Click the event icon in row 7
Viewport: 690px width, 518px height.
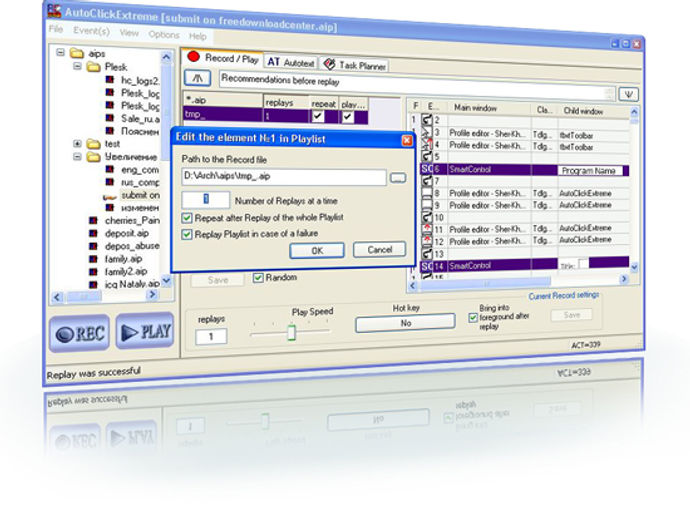pos(427,180)
